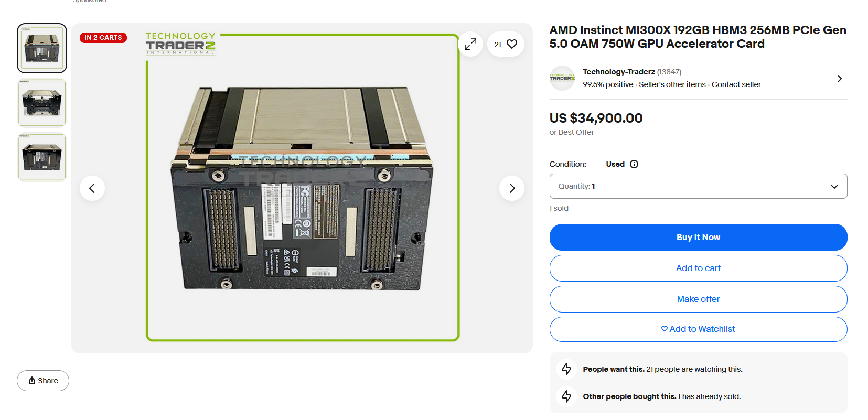Viewport: 868px width, 420px height.
Task: Click the '1 sold' text
Action: coord(559,208)
